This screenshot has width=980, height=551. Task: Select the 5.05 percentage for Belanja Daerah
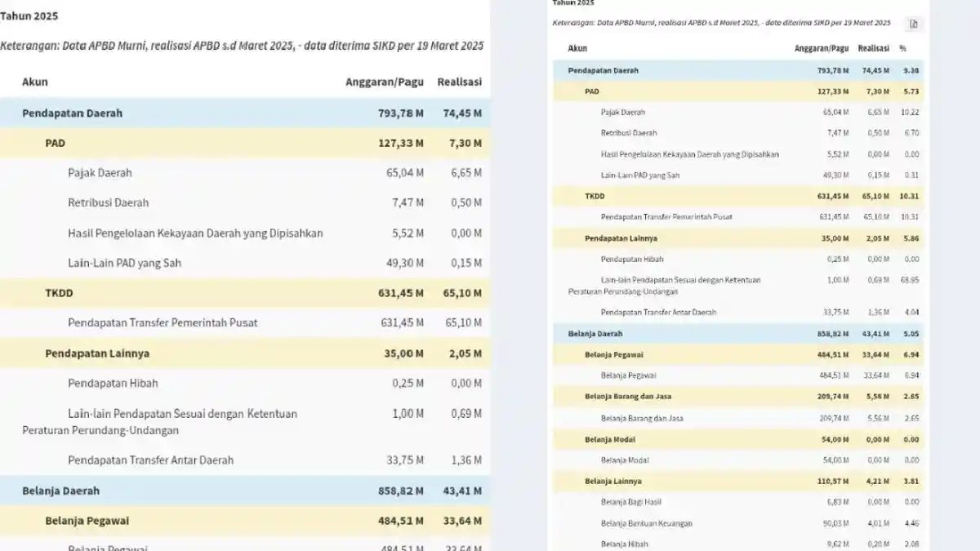point(911,334)
